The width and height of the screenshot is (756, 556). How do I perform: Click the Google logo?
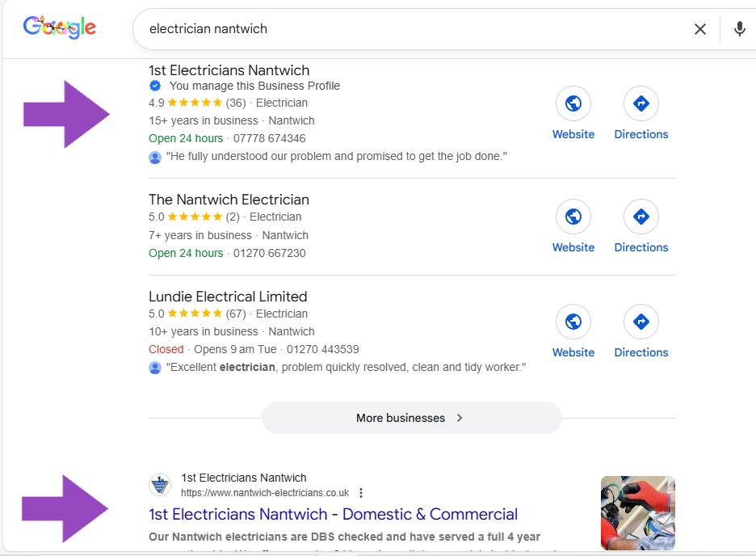pyautogui.click(x=60, y=28)
